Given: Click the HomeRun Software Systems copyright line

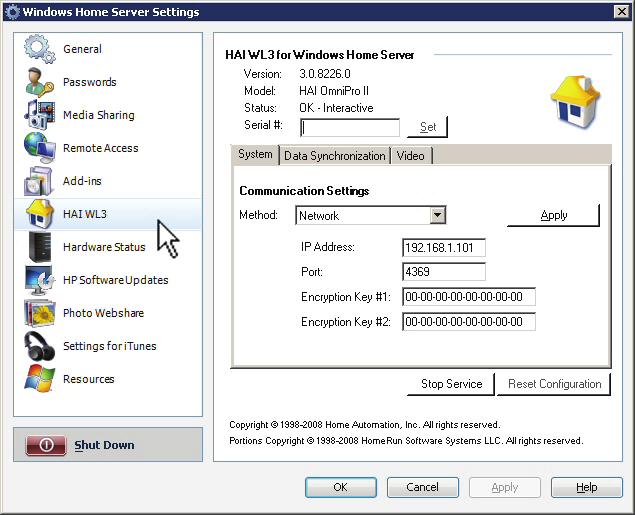Looking at the screenshot, I should [x=406, y=441].
